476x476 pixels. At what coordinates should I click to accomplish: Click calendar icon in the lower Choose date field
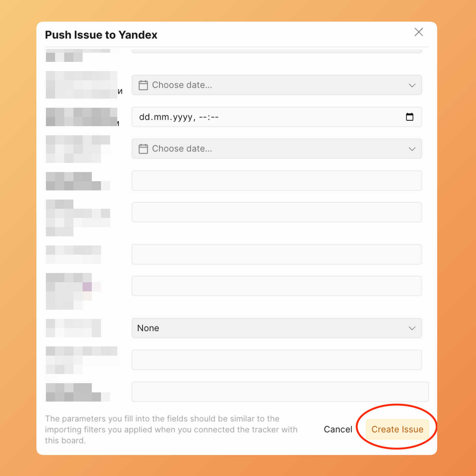[x=143, y=149]
